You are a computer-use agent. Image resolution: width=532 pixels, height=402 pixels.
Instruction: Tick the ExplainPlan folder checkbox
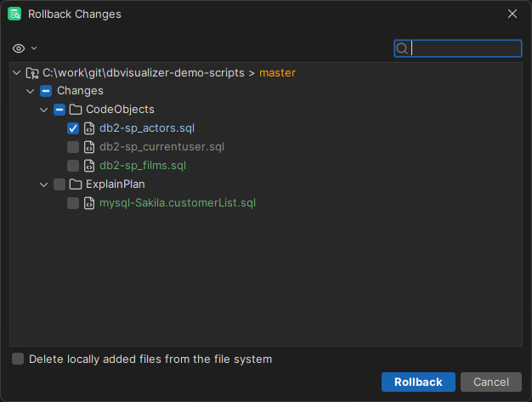pyautogui.click(x=59, y=184)
